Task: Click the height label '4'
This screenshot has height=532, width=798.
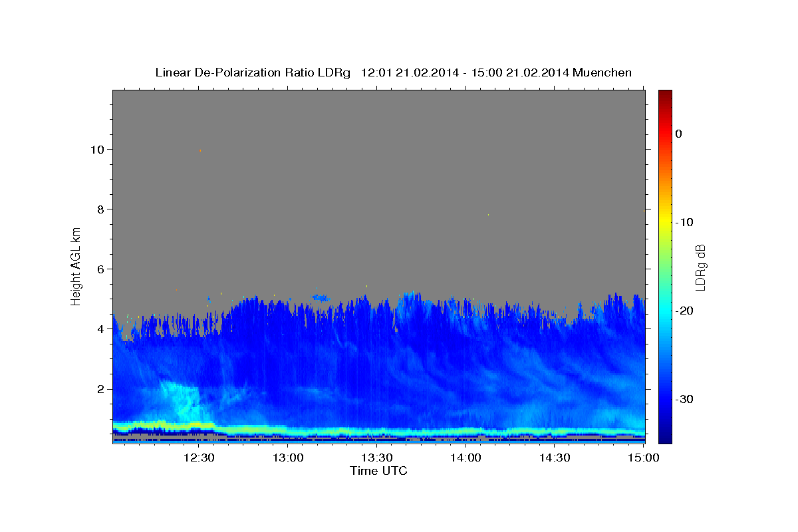Action: (x=101, y=329)
